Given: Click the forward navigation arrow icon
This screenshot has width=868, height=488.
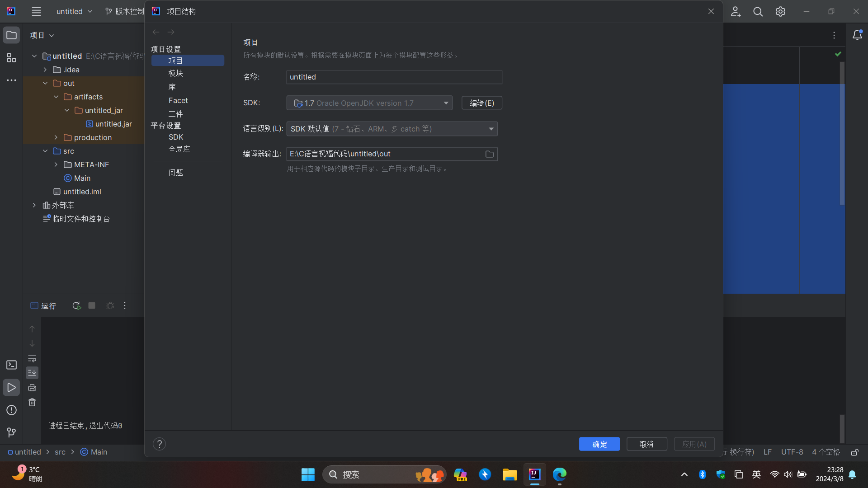Looking at the screenshot, I should click(x=171, y=32).
